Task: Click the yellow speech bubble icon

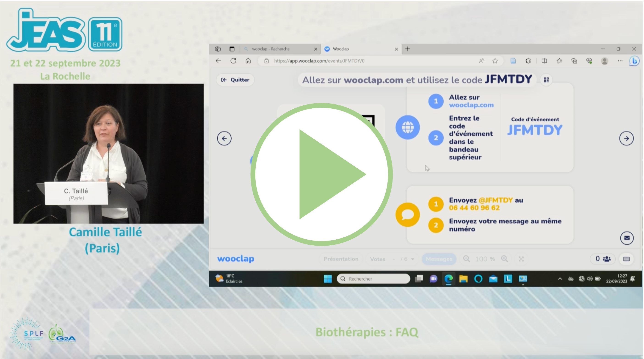Action: point(407,215)
